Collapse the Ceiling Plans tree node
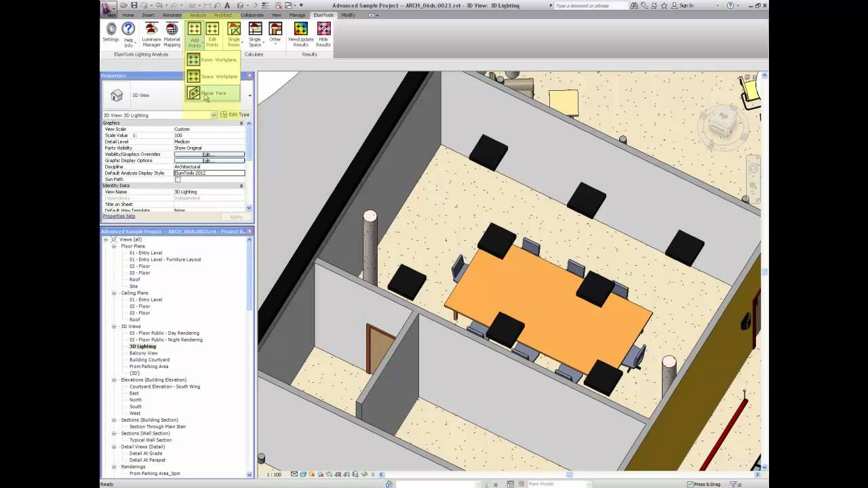This screenshot has width=868, height=488. pos(114,293)
